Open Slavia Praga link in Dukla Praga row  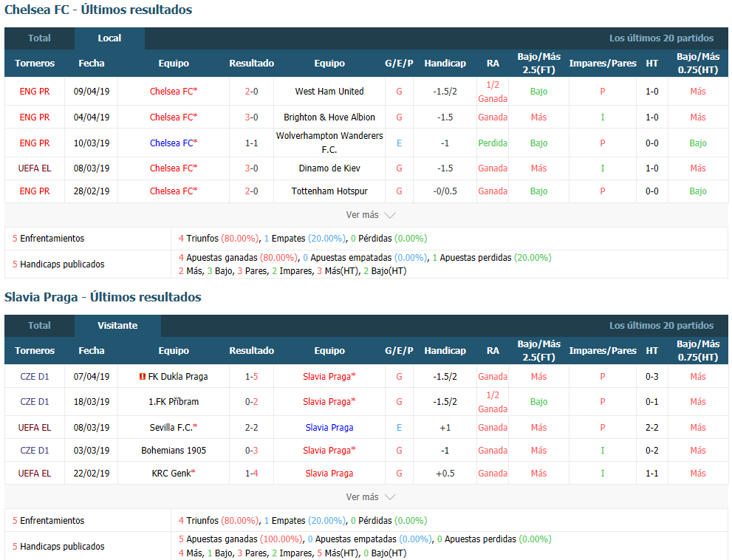329,377
